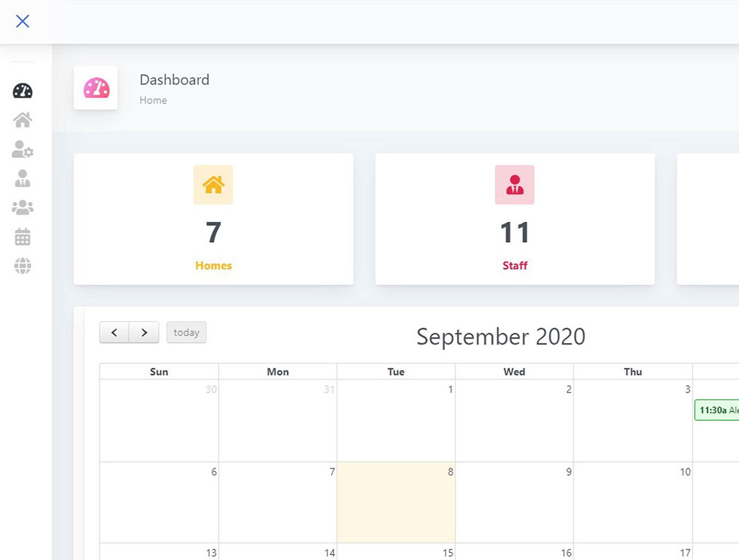Click the today button
This screenshot has width=739, height=560.
(x=187, y=332)
